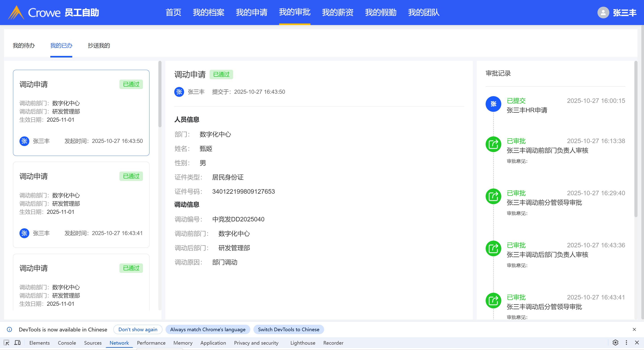
Task: Switch to the 我的待办 tab
Action: pos(24,45)
